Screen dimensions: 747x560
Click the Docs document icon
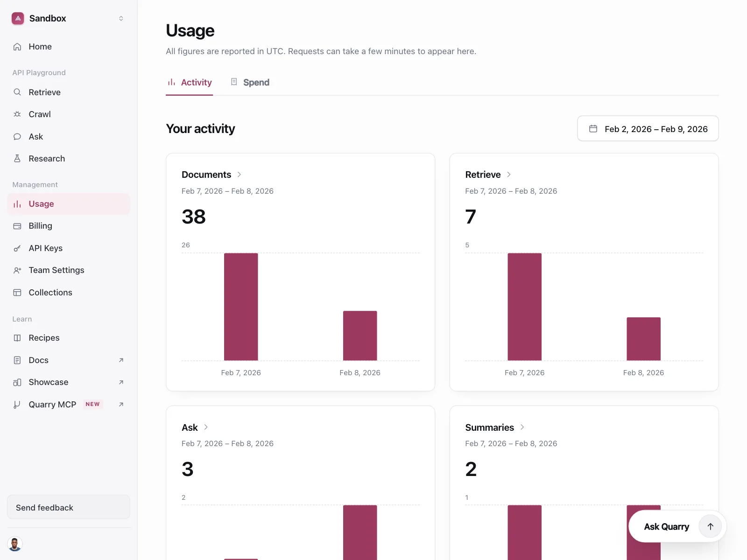coord(17,360)
